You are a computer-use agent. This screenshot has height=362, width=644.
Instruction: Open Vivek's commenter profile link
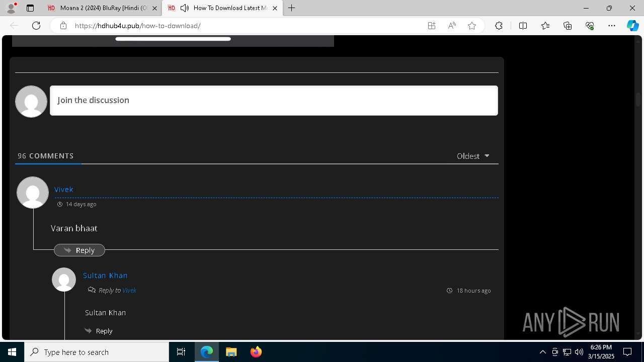(x=64, y=190)
